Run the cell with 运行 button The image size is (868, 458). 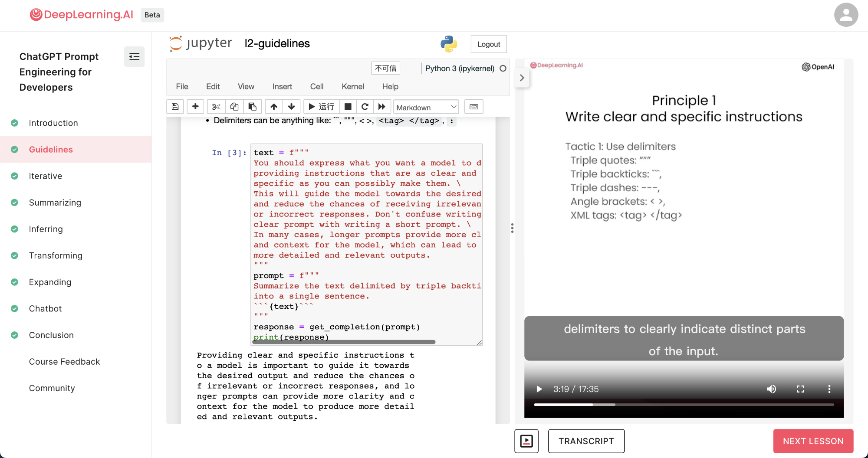tap(321, 107)
